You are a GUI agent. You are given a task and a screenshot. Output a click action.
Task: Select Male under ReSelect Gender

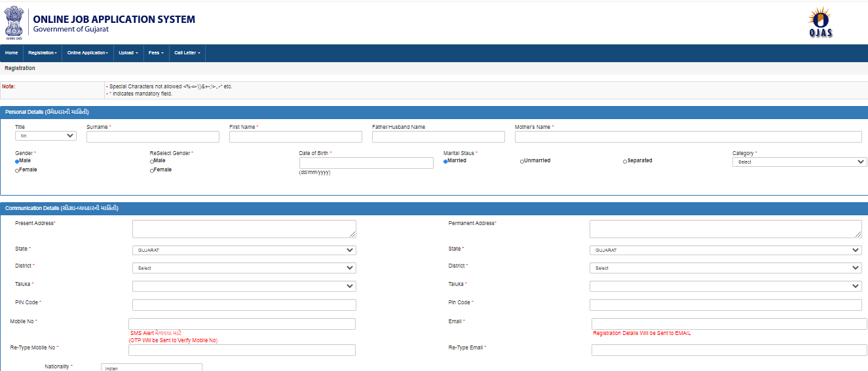[152, 161]
